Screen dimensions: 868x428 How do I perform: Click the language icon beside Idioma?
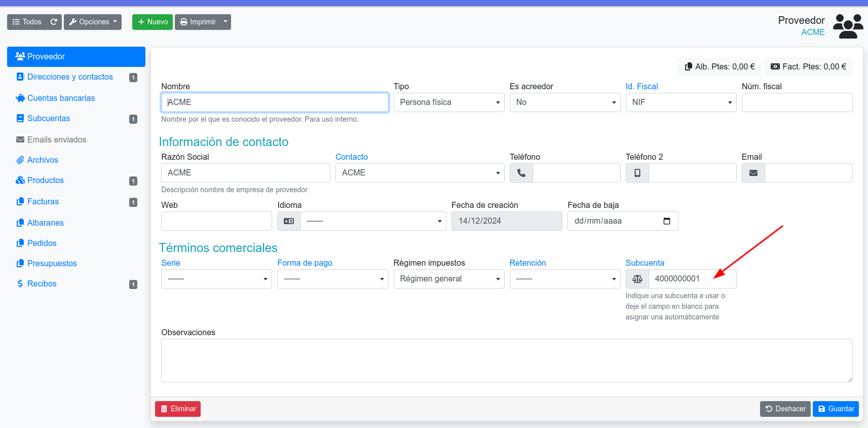tap(289, 221)
